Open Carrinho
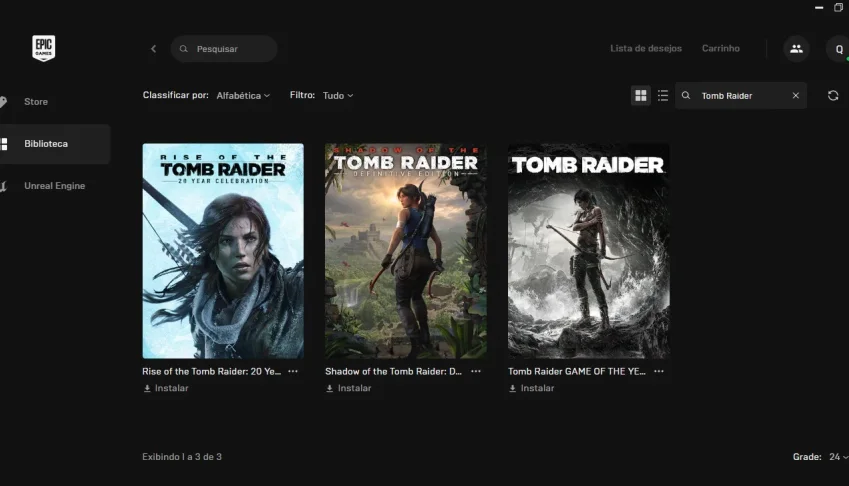Image resolution: width=849 pixels, height=486 pixels. coord(721,48)
